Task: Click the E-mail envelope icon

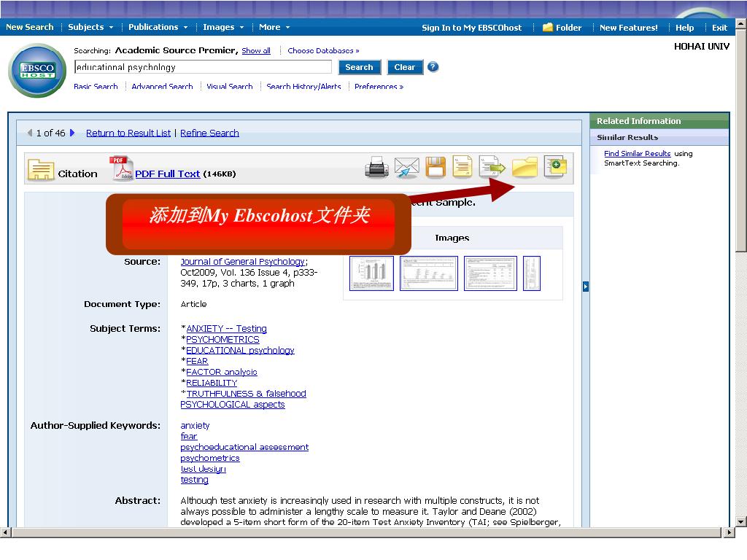Action: (406, 168)
